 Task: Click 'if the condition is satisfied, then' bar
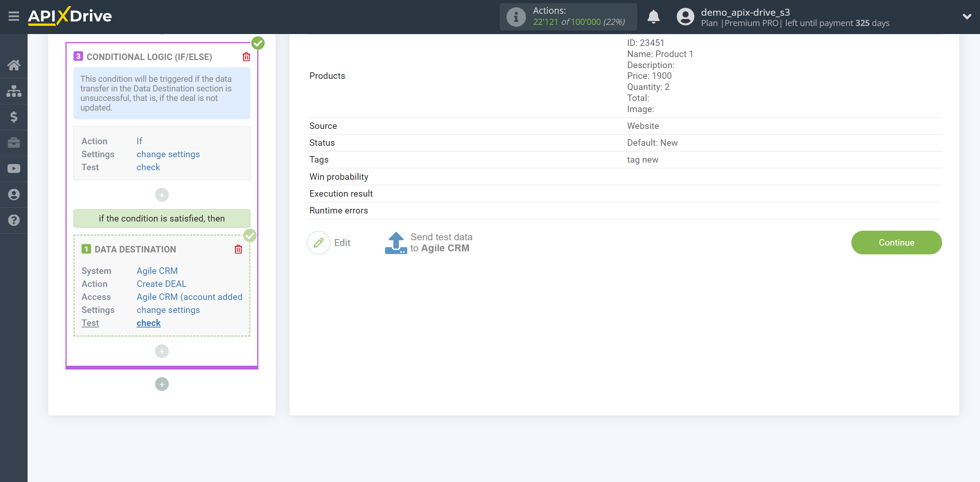tap(162, 218)
